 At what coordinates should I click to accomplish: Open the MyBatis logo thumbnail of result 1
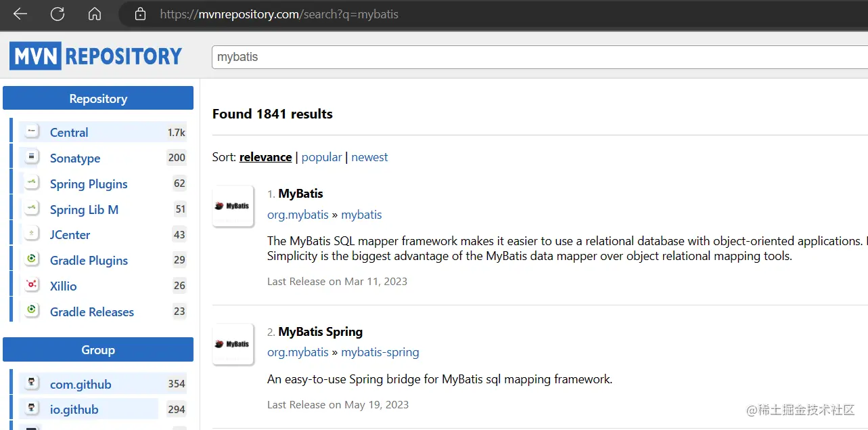[x=233, y=206]
